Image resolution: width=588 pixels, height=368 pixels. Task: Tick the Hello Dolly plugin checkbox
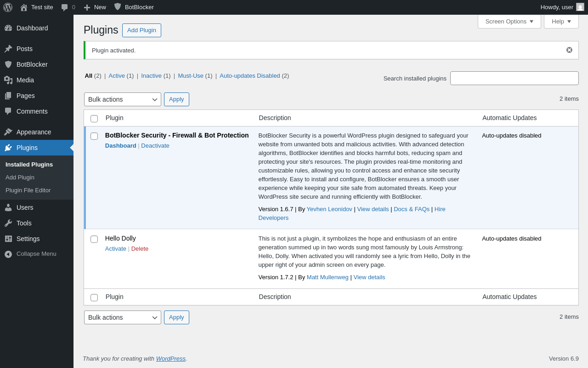pos(94,239)
